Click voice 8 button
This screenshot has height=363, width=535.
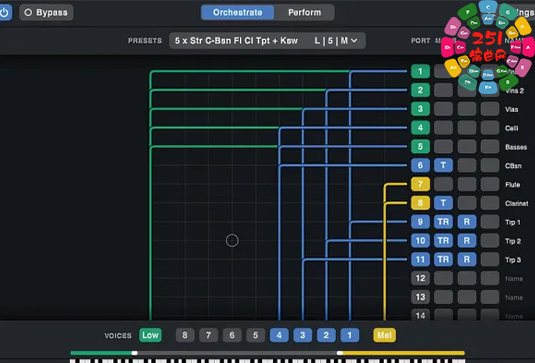(185, 335)
